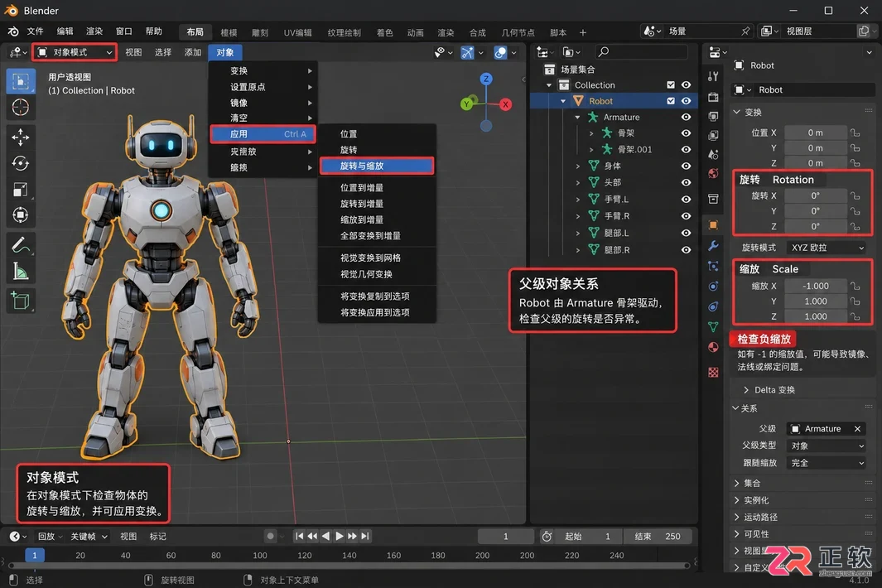Toggle the lock on Scale X
The image size is (882, 588).
(855, 286)
